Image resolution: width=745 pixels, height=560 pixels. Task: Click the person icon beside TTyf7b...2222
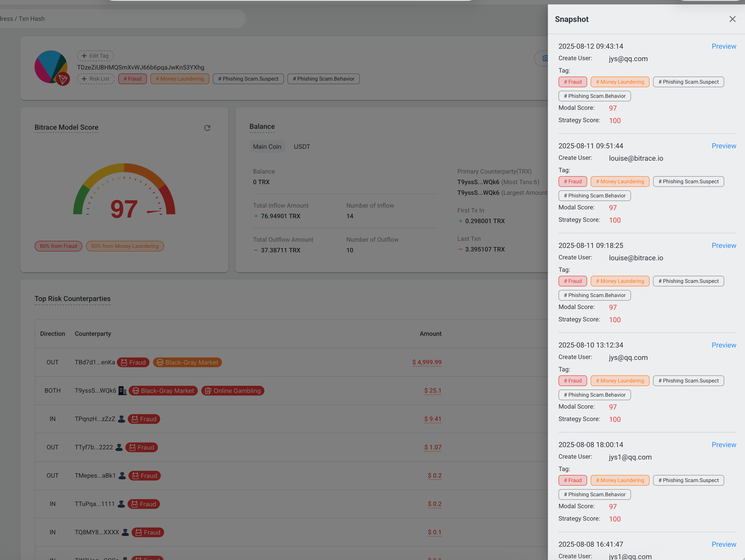click(119, 447)
